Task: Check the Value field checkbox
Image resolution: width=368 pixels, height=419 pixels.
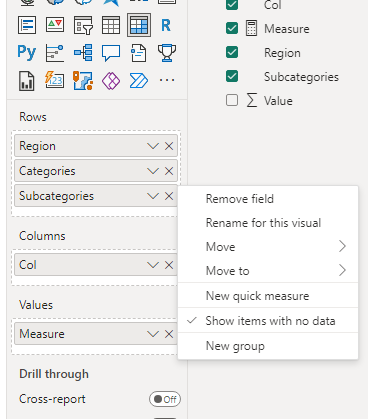Action: pyautogui.click(x=232, y=100)
